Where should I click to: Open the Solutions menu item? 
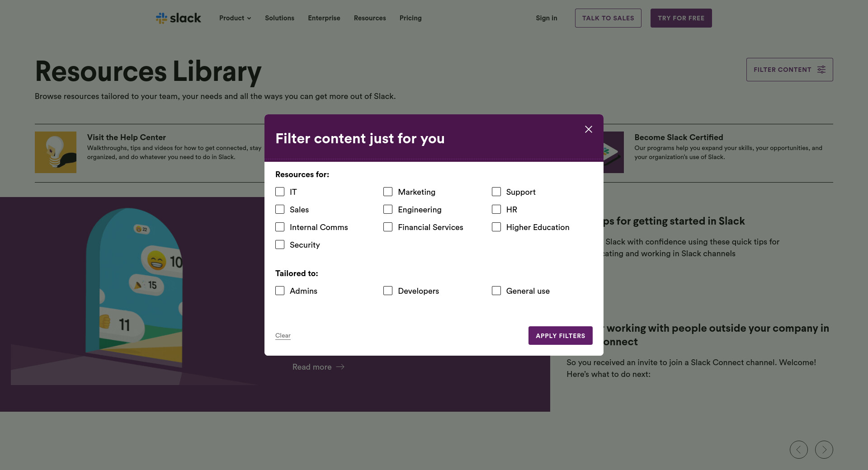[279, 18]
